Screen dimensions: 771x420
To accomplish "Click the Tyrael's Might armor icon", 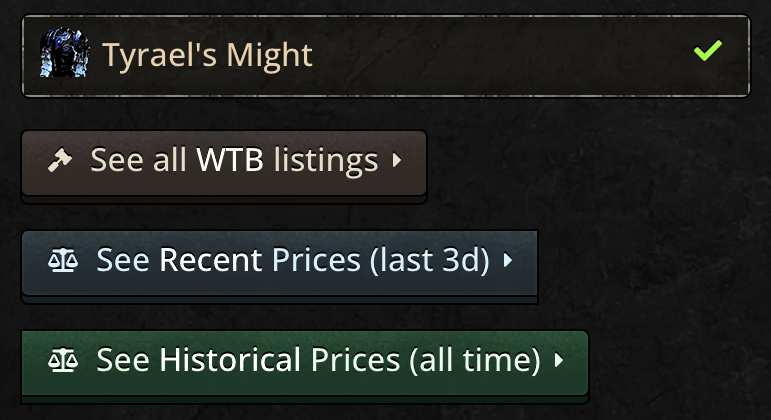I will pyautogui.click(x=64, y=54).
